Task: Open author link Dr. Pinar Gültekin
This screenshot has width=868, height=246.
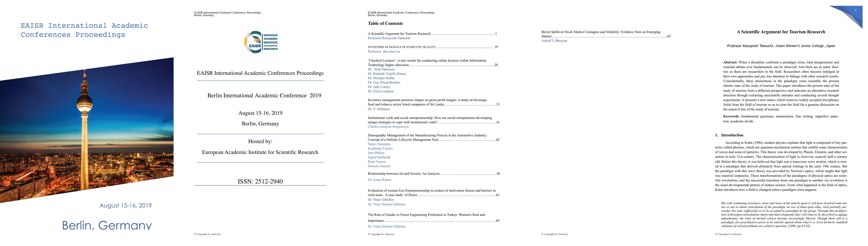Action: point(381,199)
